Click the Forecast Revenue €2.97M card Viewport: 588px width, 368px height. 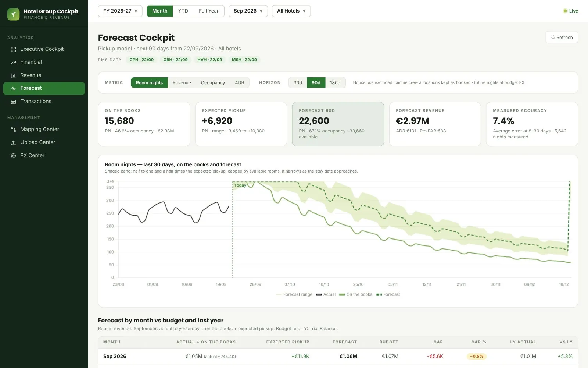(x=435, y=124)
